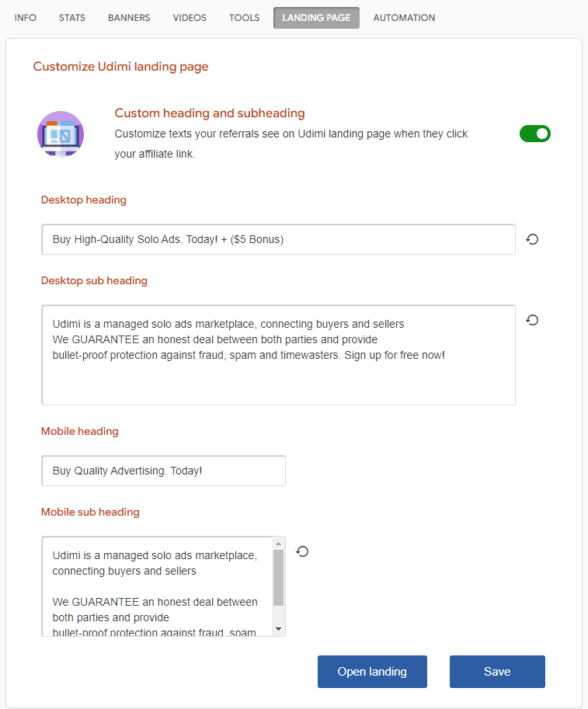Reset the Mobile sub heading text
This screenshot has height=709, width=588.
(x=302, y=551)
